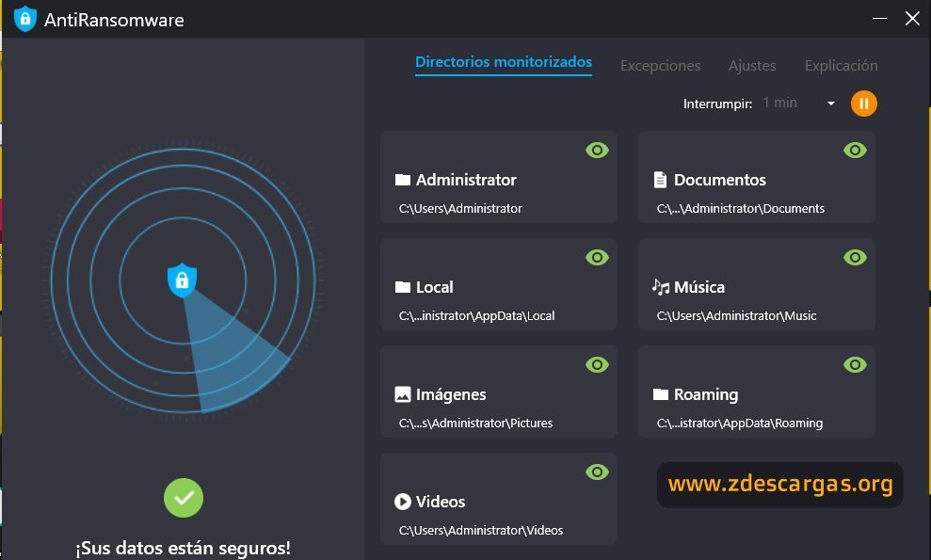Click the green checkmark status icon
The width and height of the screenshot is (931, 560).
click(184, 498)
